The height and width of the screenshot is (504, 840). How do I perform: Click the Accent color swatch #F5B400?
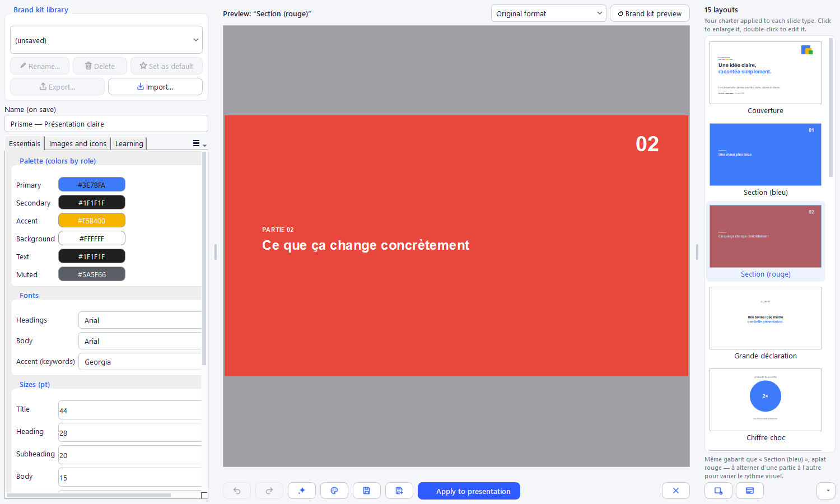point(92,221)
